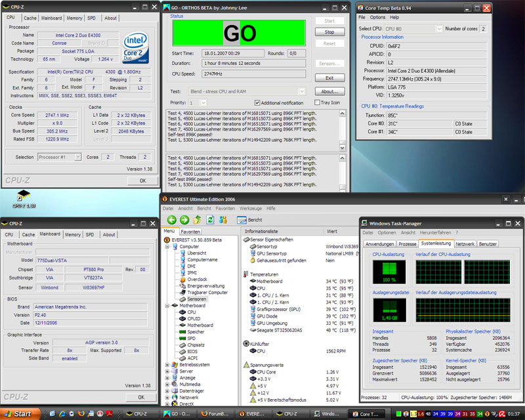Screen dimensions: 525x420
Task: Open the Favoriten tab in EVEREST sidebar
Action: click(x=190, y=232)
